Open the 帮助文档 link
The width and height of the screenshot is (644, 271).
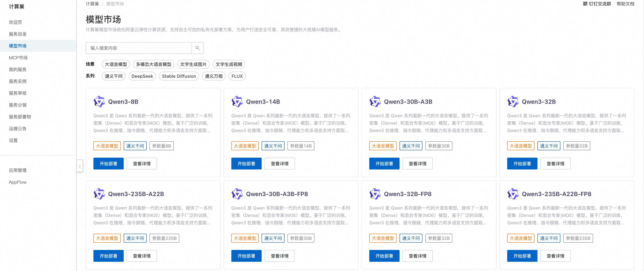[x=625, y=4]
